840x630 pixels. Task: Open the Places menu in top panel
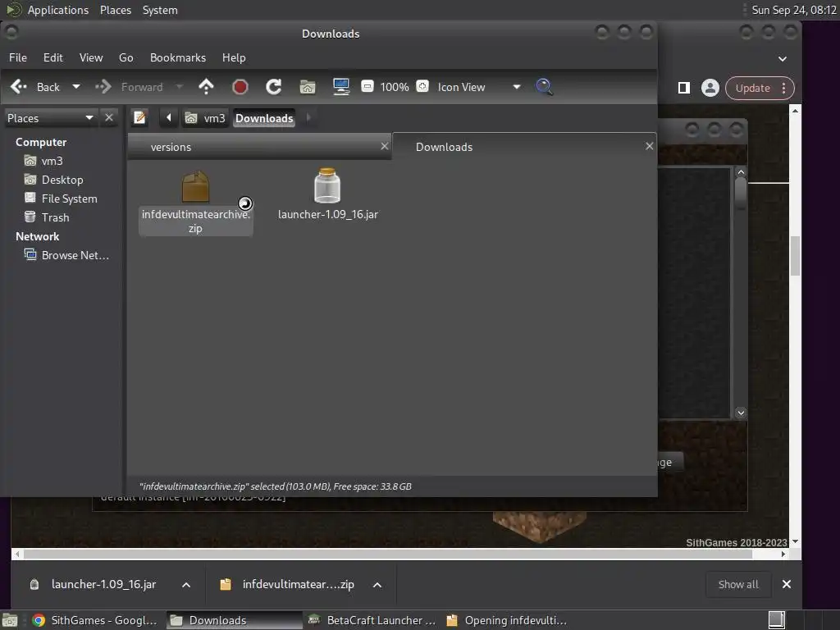[x=116, y=10]
